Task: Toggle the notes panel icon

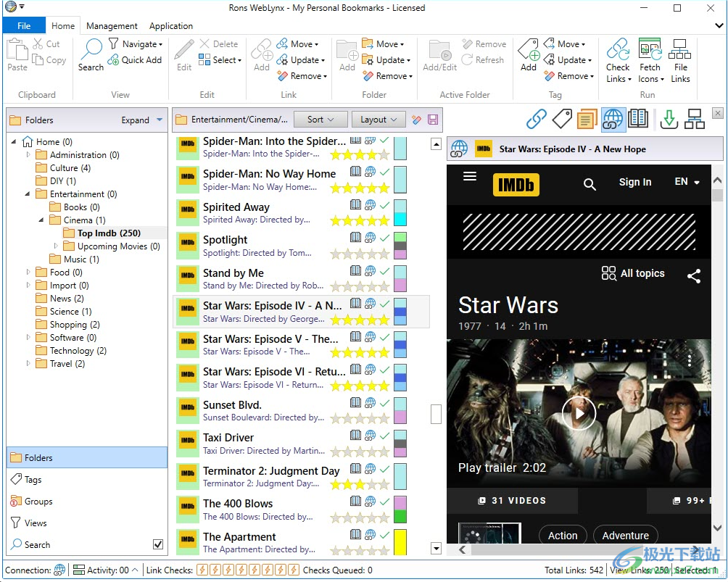Action: 587,119
